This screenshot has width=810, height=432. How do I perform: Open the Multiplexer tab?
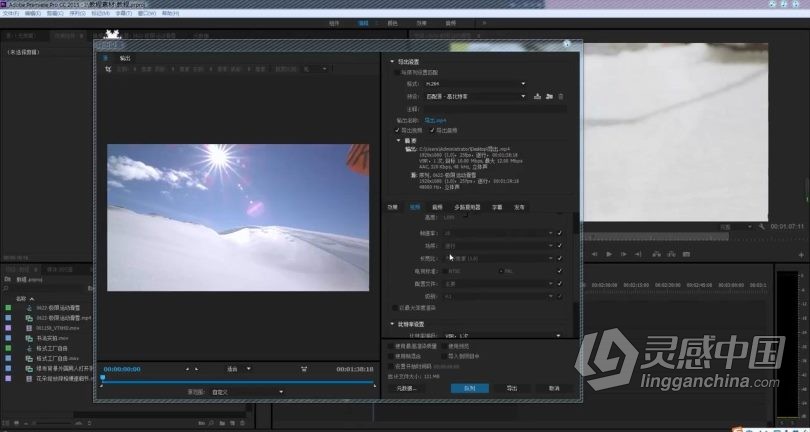pyautogui.click(x=467, y=207)
